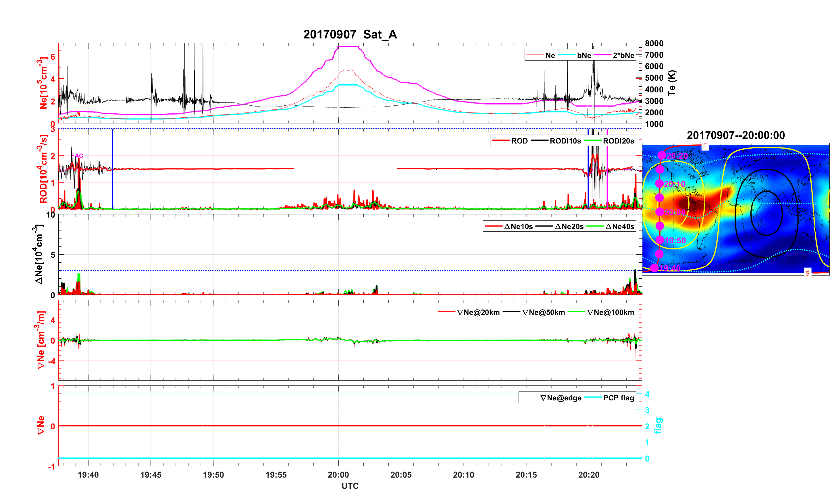
Task: Click the red E label on the map
Action: pyautogui.click(x=705, y=146)
